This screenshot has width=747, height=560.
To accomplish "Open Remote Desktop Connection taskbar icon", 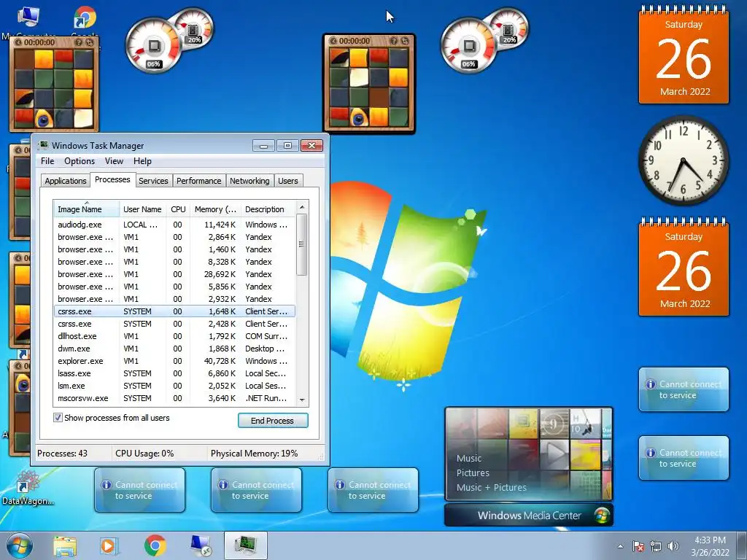I will pyautogui.click(x=201, y=545).
